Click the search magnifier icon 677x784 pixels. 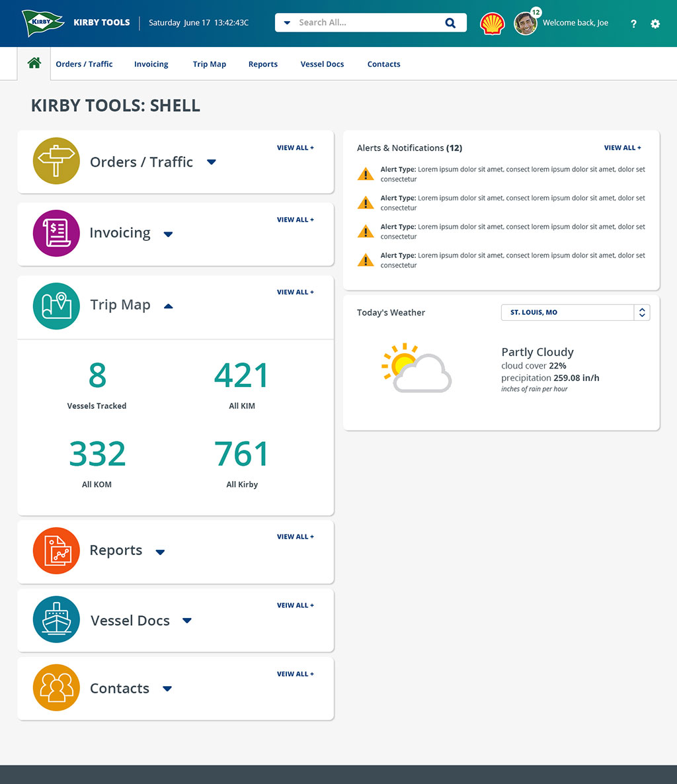(x=450, y=22)
